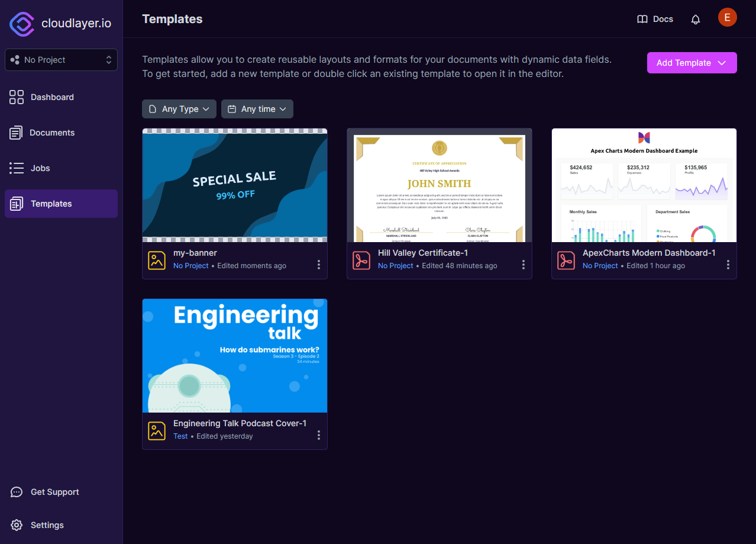The image size is (756, 544).
Task: Open the Any Type filter dropdown
Action: pos(179,109)
